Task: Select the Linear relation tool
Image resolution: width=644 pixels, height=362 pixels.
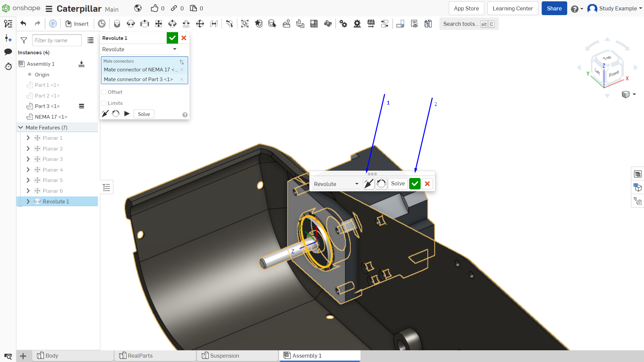Action: [x=385, y=24]
